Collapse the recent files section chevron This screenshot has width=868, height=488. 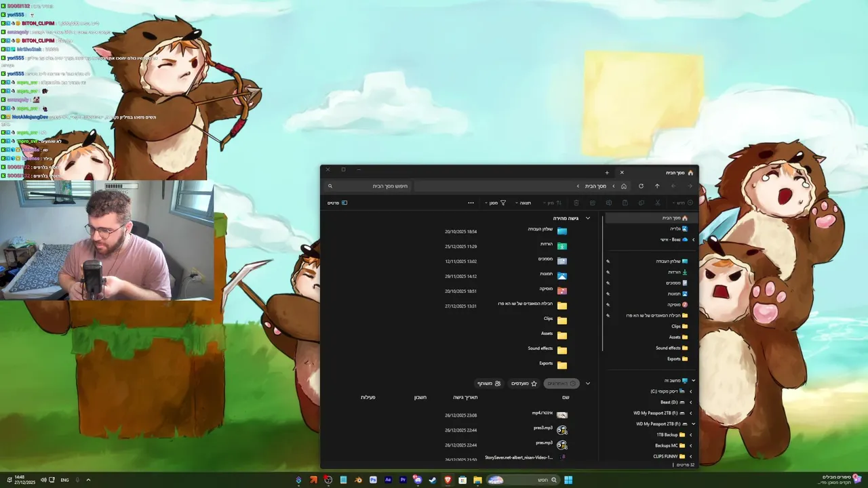[588, 384]
